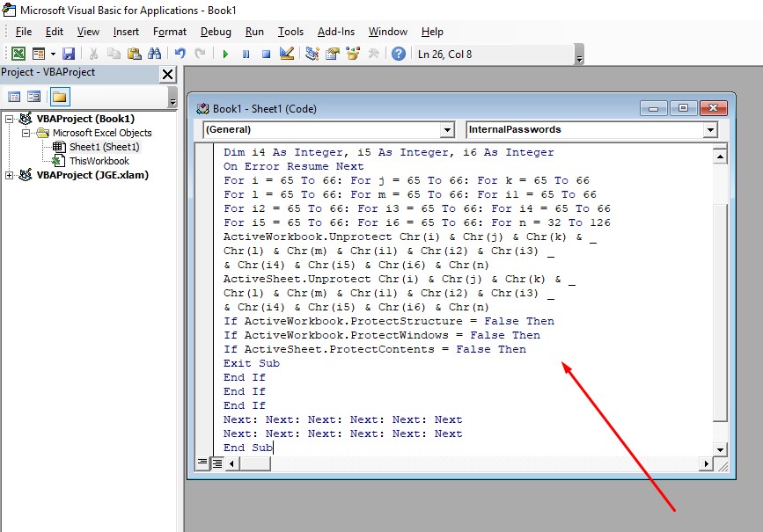Click the 'End Sub' code line
This screenshot has width=763, height=532.
pyautogui.click(x=247, y=448)
